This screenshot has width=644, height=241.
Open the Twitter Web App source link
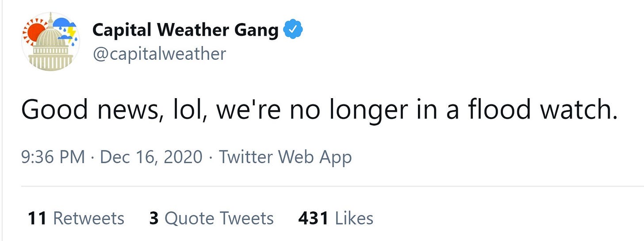[x=285, y=157]
